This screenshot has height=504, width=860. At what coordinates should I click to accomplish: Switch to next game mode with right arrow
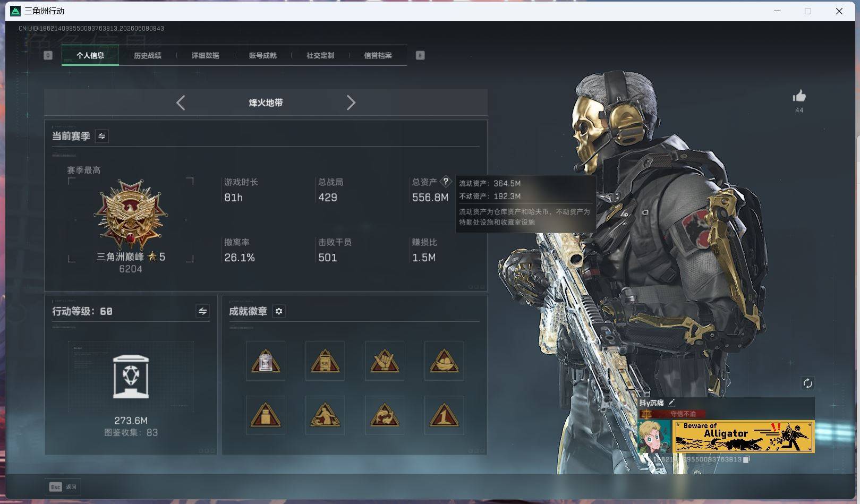click(x=351, y=102)
